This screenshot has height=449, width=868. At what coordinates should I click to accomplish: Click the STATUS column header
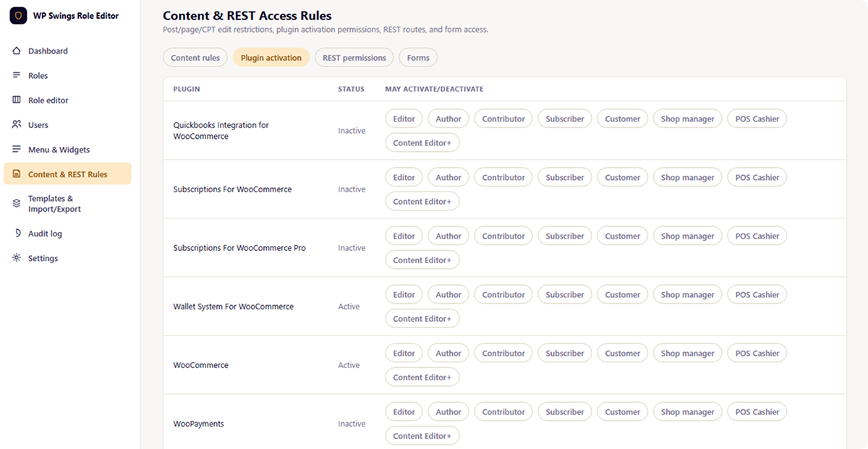[351, 89]
